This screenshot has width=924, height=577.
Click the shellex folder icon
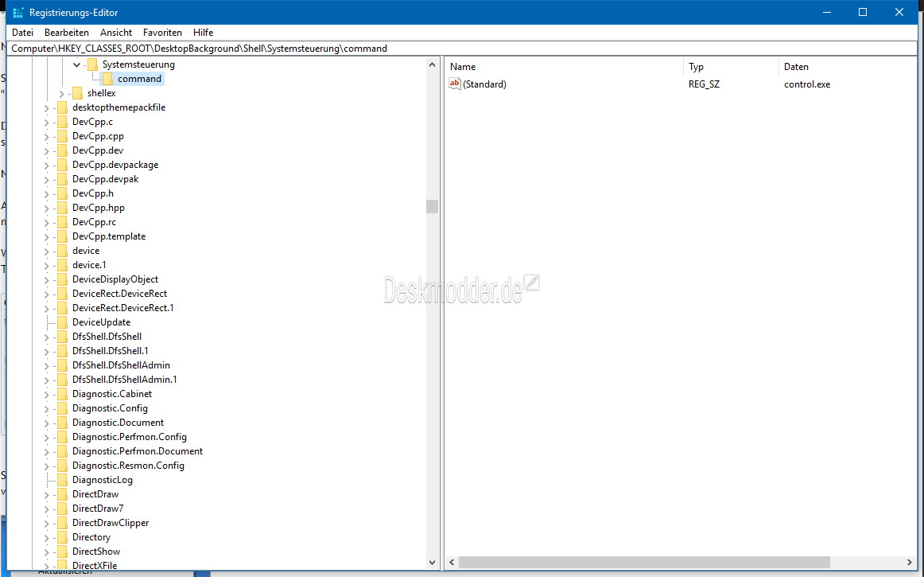point(77,93)
